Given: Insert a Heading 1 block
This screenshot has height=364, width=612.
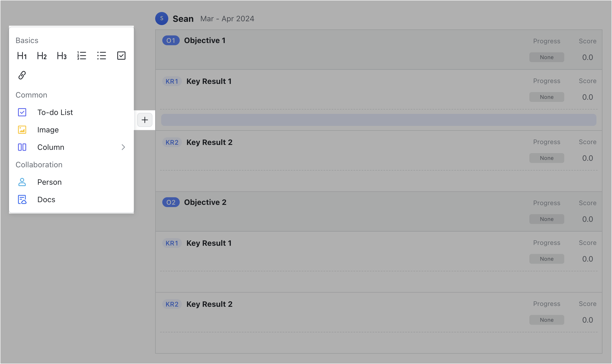Looking at the screenshot, I should tap(22, 56).
